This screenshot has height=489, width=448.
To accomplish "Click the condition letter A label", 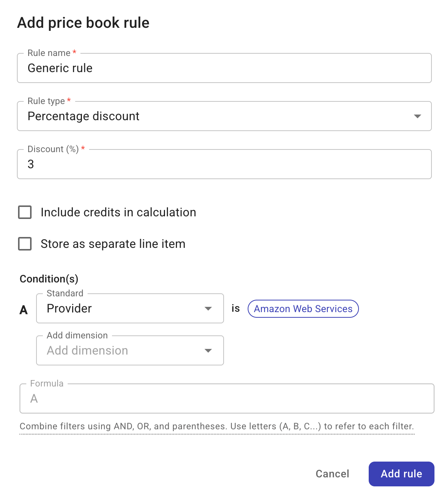I will (x=24, y=309).
